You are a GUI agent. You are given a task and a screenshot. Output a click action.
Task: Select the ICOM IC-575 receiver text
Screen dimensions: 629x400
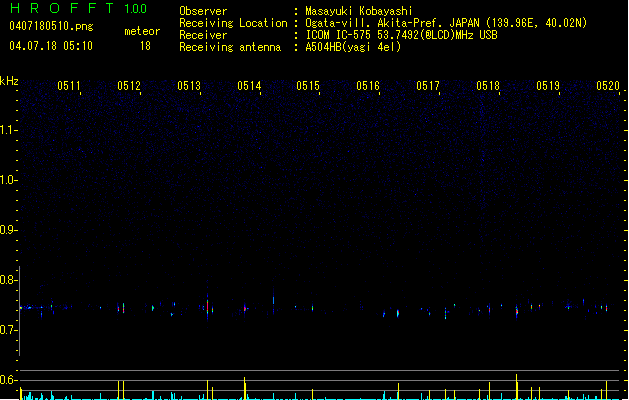coord(402,35)
